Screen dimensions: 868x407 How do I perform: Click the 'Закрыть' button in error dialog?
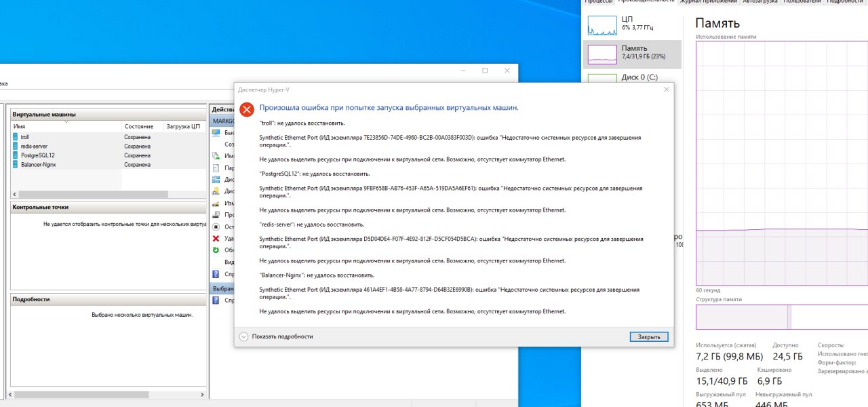(649, 336)
